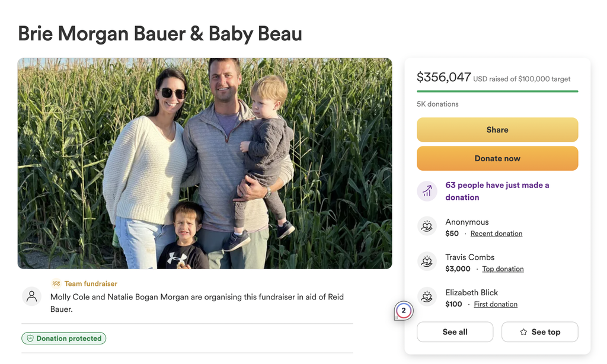
Task: Click the shield icon in Donation protected badge
Action: (30, 339)
